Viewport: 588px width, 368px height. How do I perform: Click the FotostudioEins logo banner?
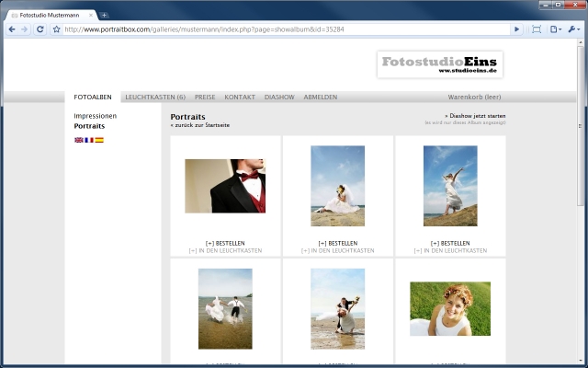pyautogui.click(x=440, y=64)
